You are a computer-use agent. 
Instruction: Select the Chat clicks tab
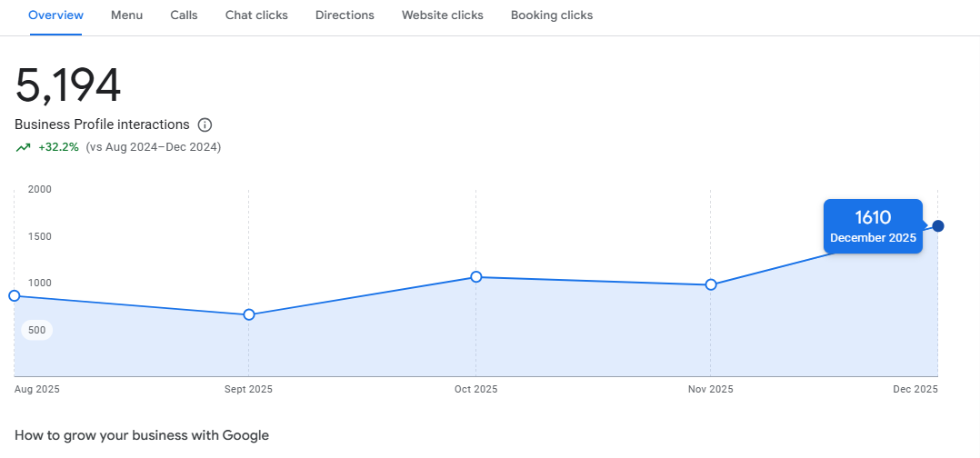256,15
